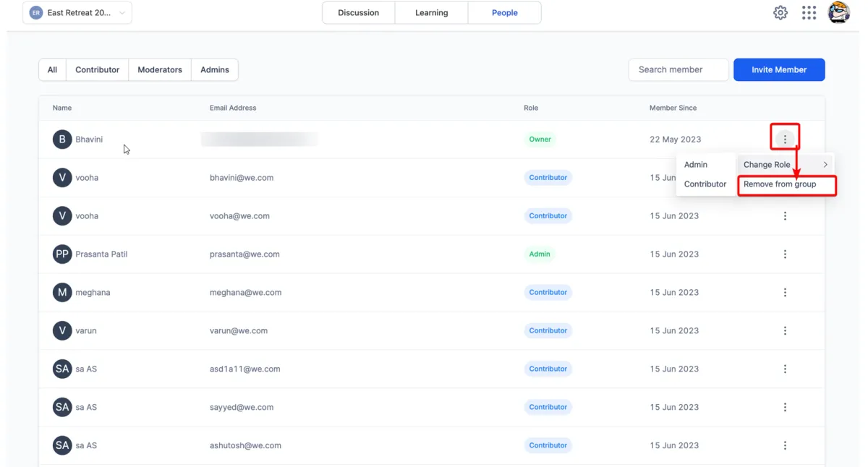This screenshot has height=467, width=868.
Task: Open three-dot menu for Prasanta Patil
Action: [785, 254]
